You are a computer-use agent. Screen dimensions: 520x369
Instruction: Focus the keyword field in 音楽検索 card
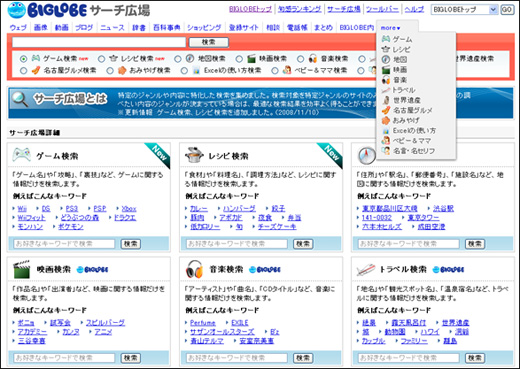pos(237,358)
